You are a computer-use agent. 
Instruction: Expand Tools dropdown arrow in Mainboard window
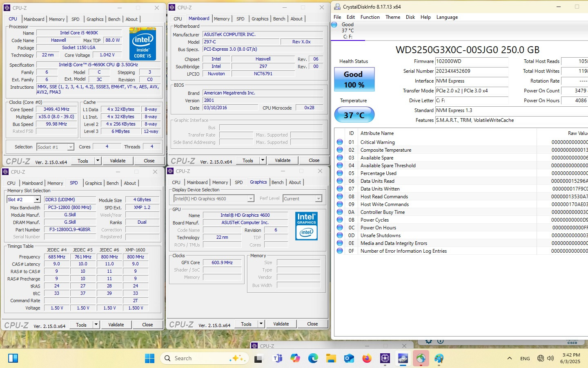(263, 160)
